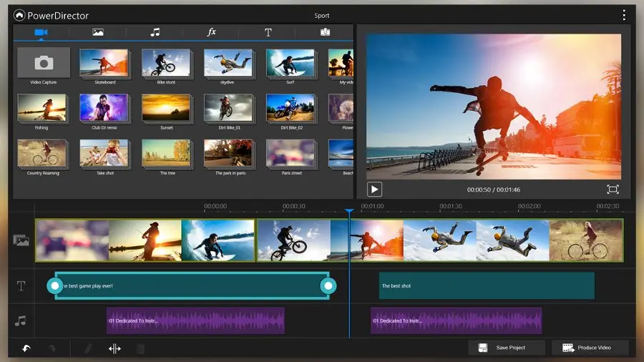Click the Edit pencil icon
Image resolution: width=644 pixels, height=362 pixels.
click(88, 348)
